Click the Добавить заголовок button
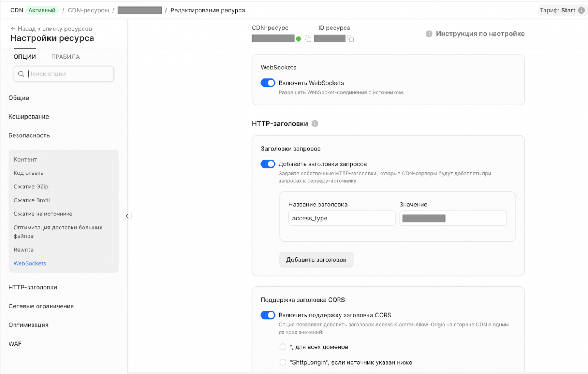 point(316,260)
